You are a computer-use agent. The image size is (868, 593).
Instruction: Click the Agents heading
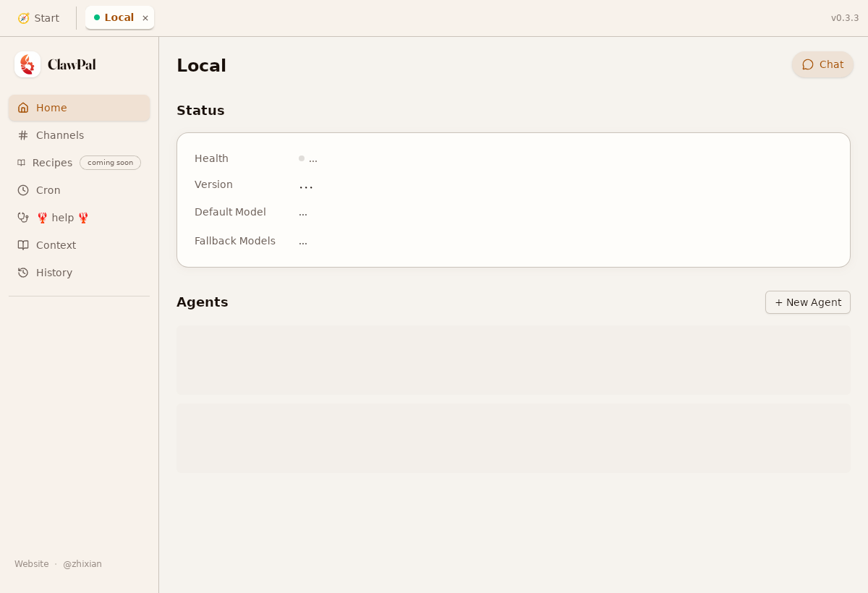click(203, 302)
